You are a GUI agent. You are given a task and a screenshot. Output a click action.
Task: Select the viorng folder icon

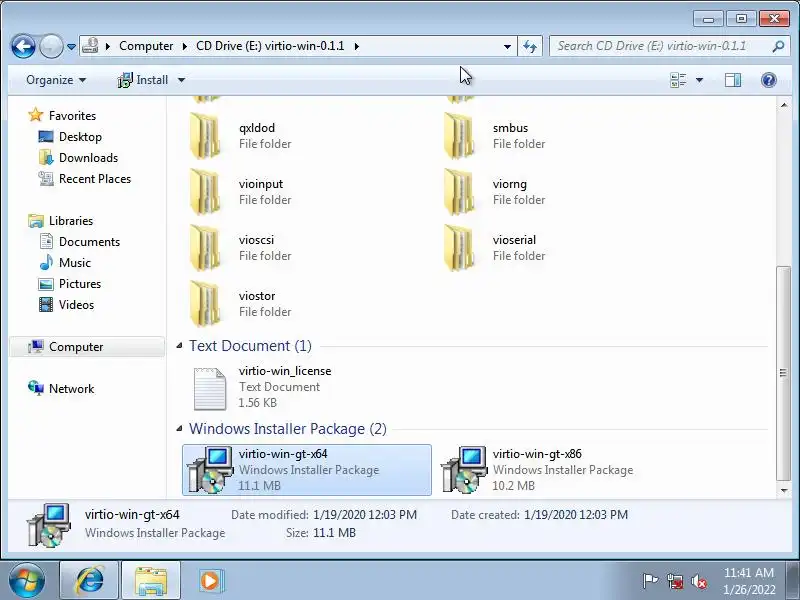tap(460, 192)
